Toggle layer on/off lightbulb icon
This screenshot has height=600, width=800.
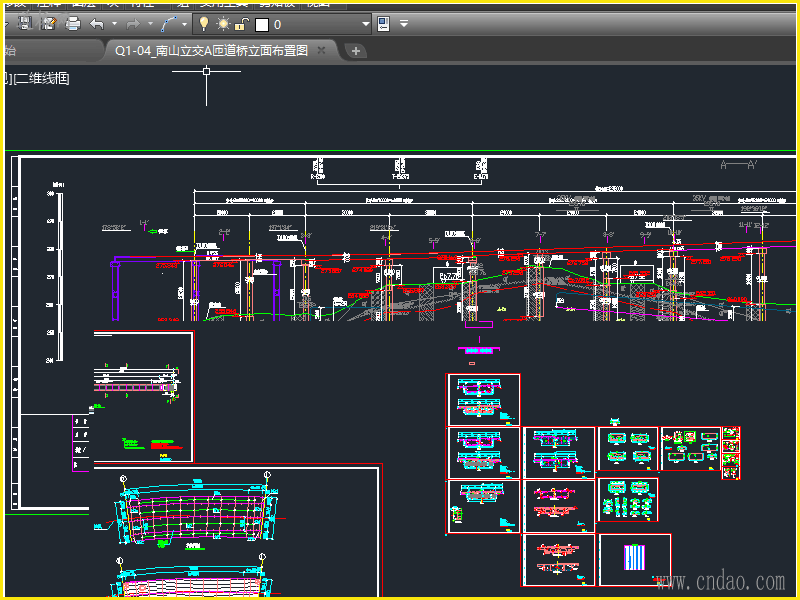[x=204, y=23]
